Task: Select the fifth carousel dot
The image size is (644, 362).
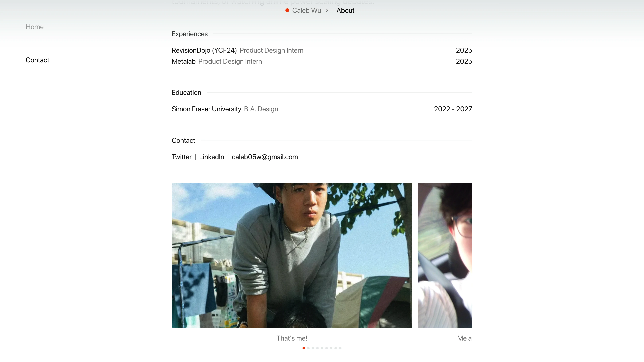Action: point(322,348)
